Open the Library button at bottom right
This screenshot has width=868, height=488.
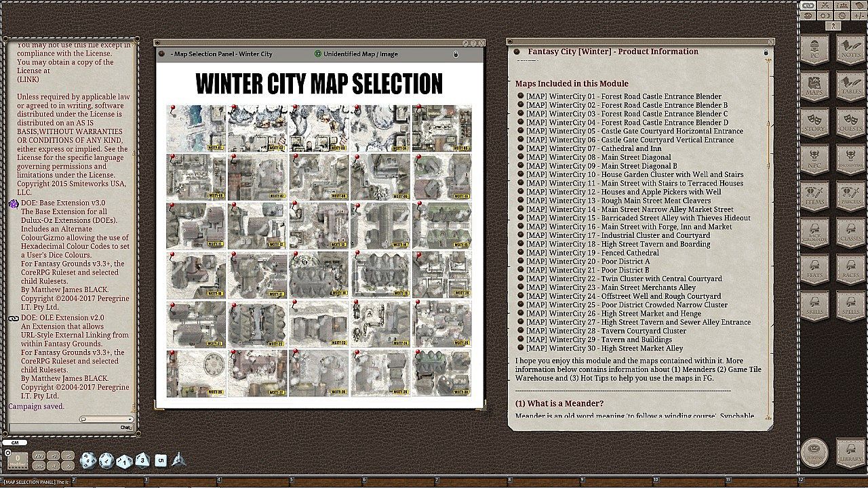(850, 453)
